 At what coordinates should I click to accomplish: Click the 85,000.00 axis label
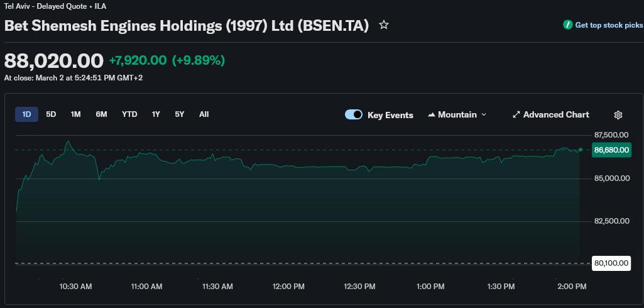(611, 179)
